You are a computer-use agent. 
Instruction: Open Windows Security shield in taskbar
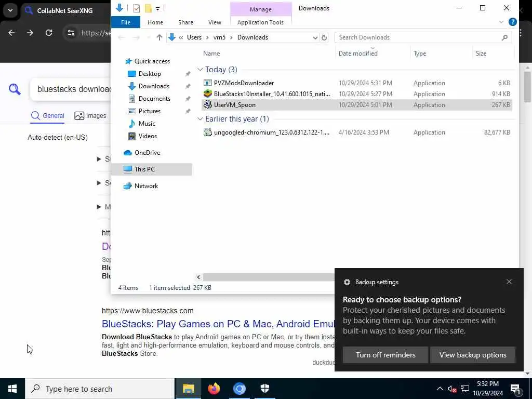tap(264, 389)
